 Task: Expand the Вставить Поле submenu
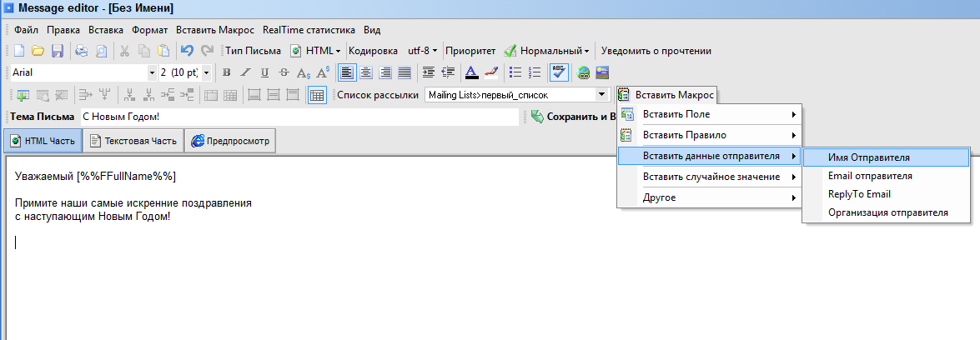pyautogui.click(x=710, y=114)
